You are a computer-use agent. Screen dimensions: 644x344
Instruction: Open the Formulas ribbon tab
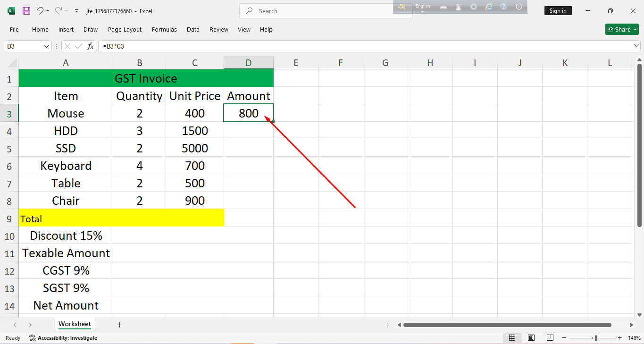coord(164,29)
